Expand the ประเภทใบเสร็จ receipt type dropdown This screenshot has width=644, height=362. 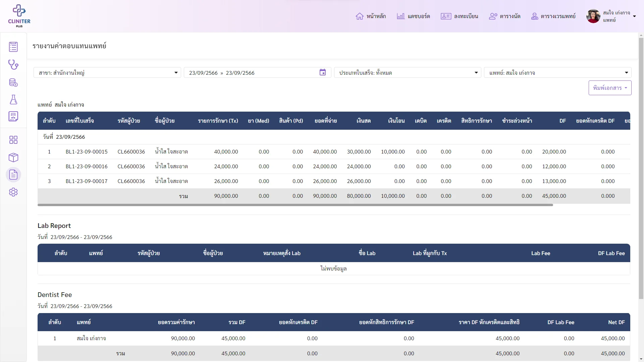point(408,73)
